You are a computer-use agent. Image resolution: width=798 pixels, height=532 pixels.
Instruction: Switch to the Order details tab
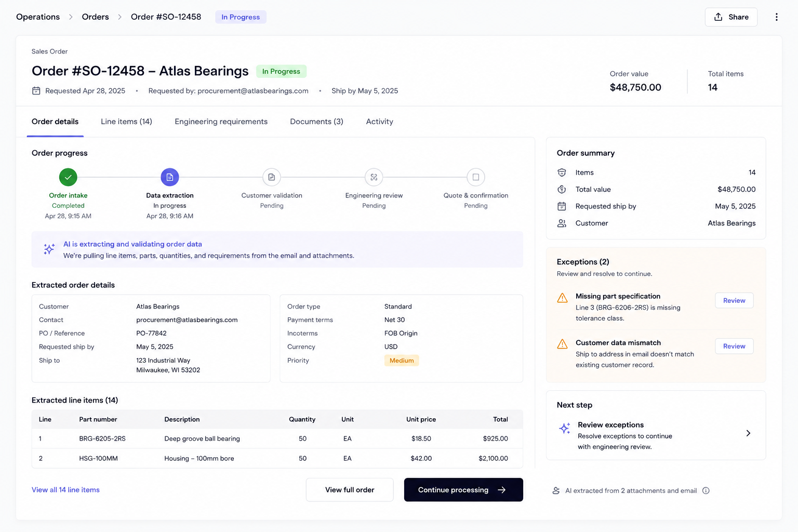[x=55, y=122]
